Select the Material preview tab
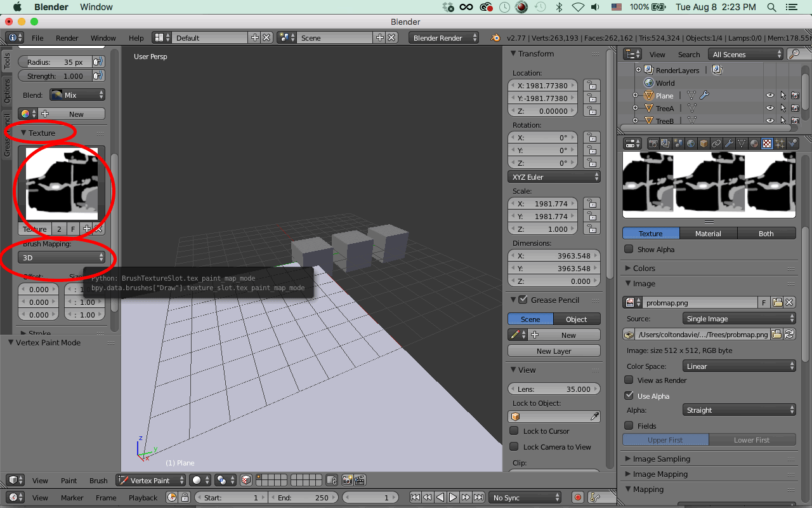 (x=708, y=233)
